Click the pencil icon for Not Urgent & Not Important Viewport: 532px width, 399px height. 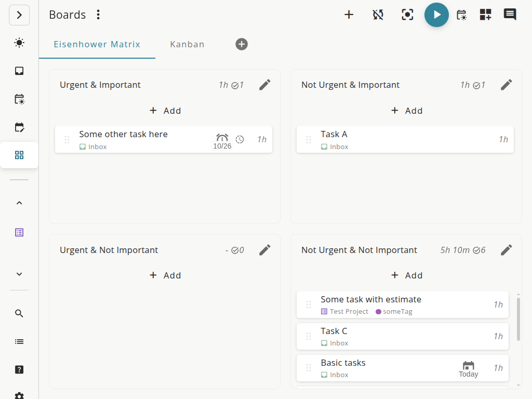(507, 250)
